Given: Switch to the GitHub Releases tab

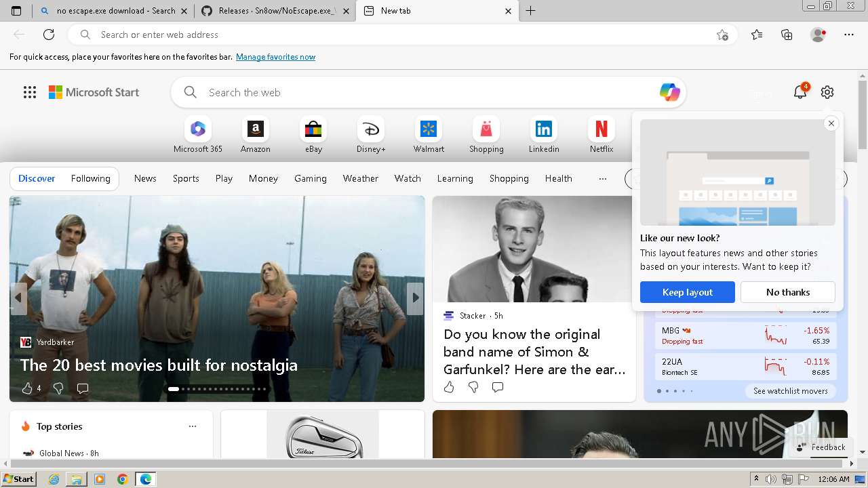Looking at the screenshot, I should [275, 11].
